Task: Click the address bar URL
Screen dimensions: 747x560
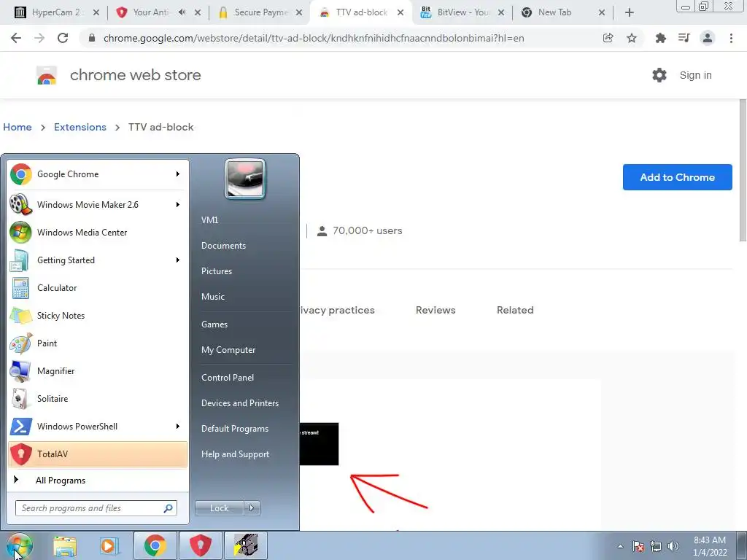Action: click(x=314, y=38)
